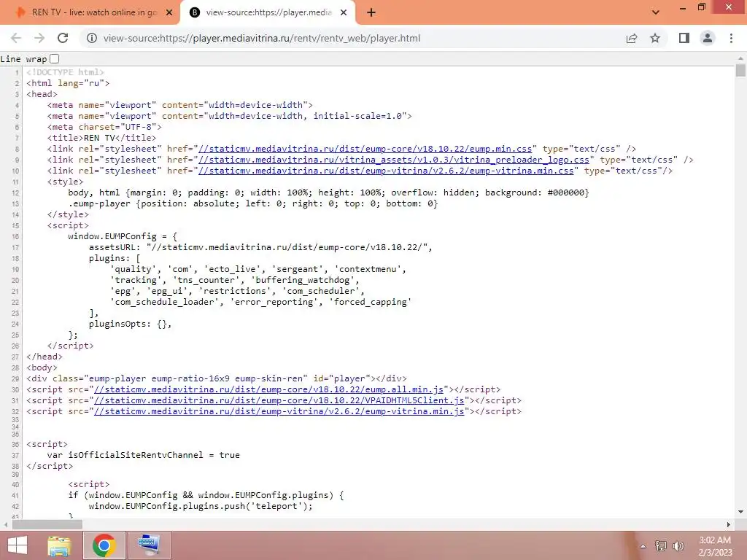View site information icon in address bar
Viewport: 747px width, 560px height.
tap(92, 38)
